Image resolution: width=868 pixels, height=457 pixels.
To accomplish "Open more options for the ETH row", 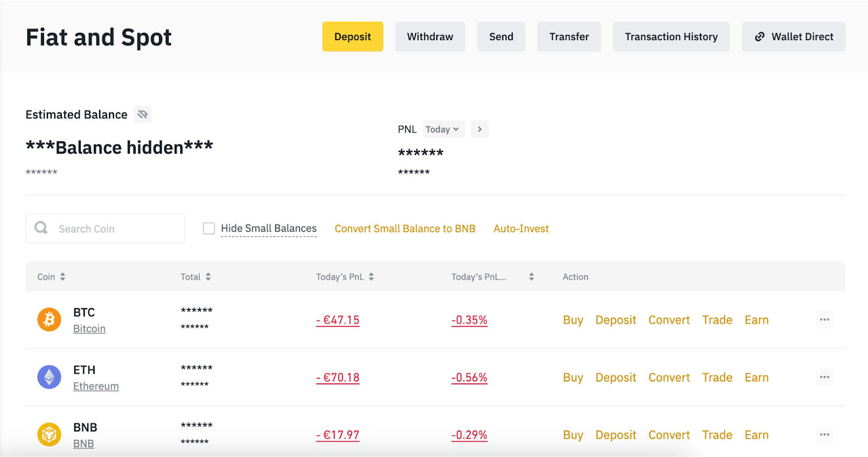I will [x=825, y=377].
